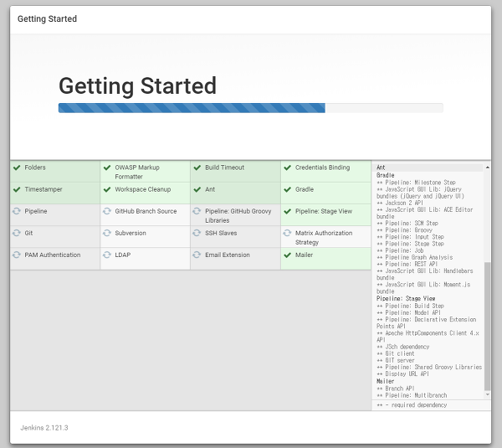Click the Gradle label in plugin grid

click(x=305, y=189)
